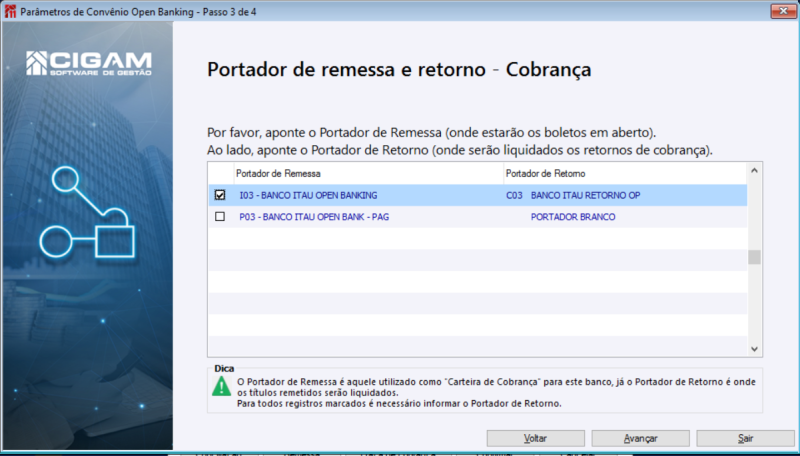Viewport: 800px width, 456px height.
Task: Click the list's vertical scrollbar thumb
Action: pos(755,257)
